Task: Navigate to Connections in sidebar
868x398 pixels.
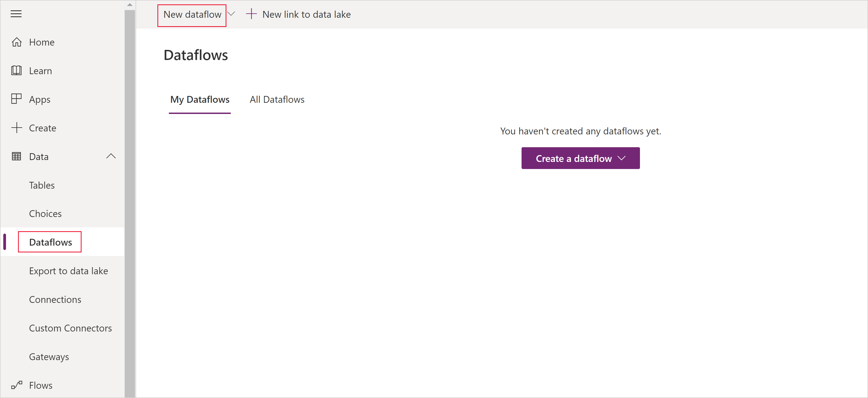Action: tap(55, 299)
